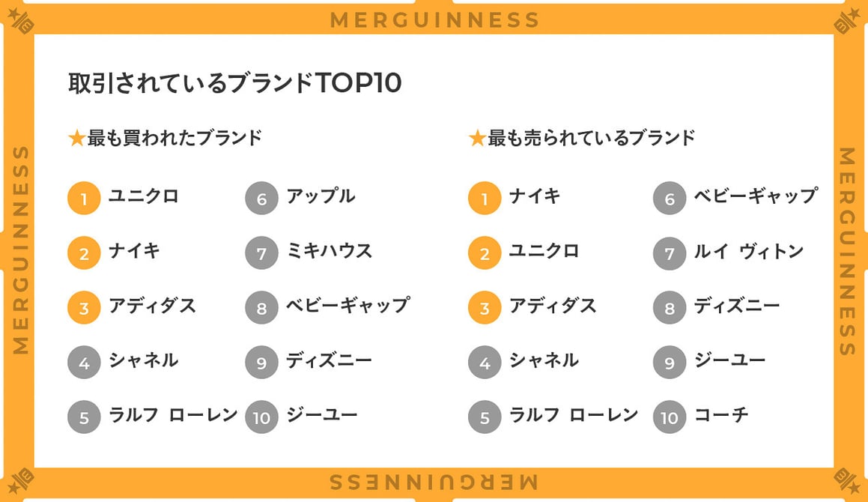Select シャネル in the most-sold list

[x=544, y=360]
